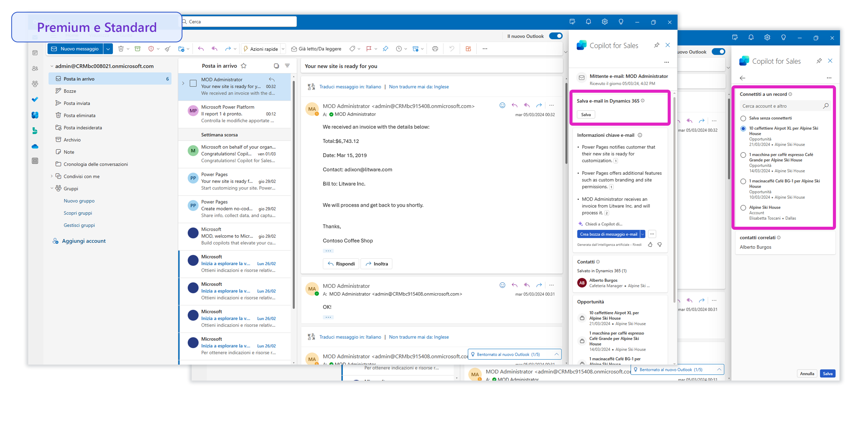Click the Sweep (broom) icon
Screen dimensions: 868x438
tap(168, 48)
